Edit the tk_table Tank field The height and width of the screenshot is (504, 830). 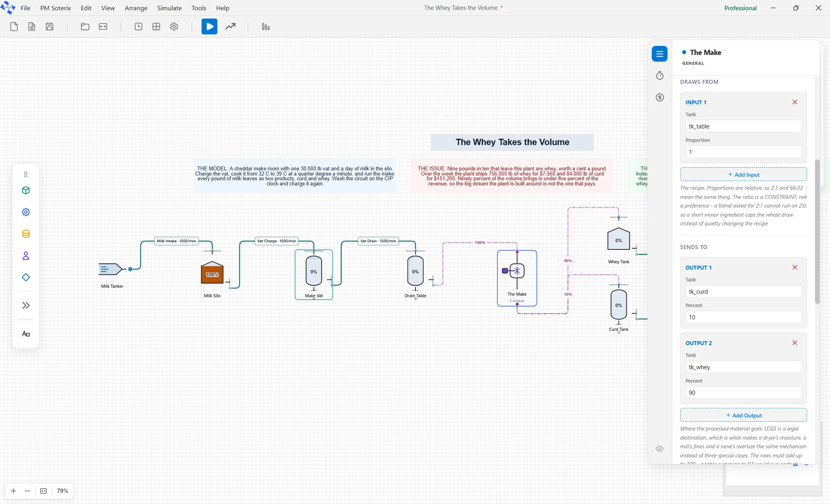point(743,126)
